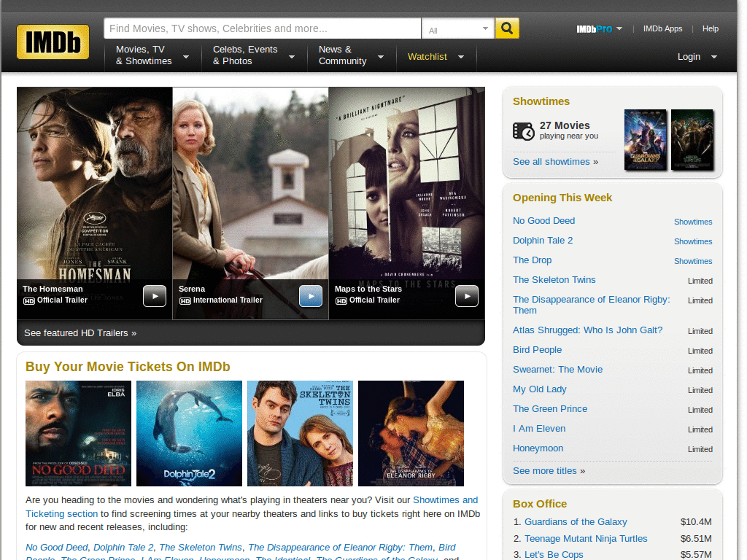The width and height of the screenshot is (747, 560).
Task: Open See all showtimes link
Action: click(x=555, y=161)
